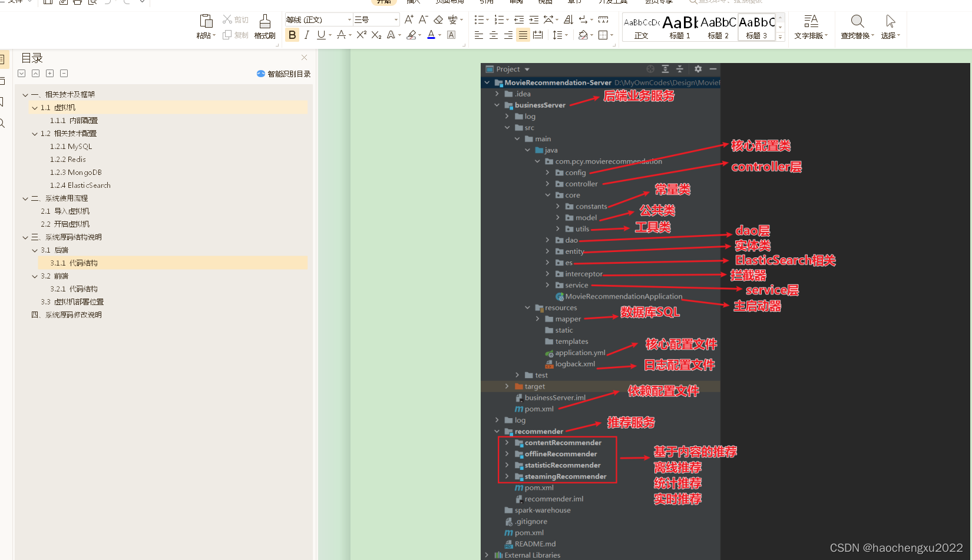Viewport: 972px width, 560px height.
Task: Click the Copy (复制) button
Action: pos(235,35)
